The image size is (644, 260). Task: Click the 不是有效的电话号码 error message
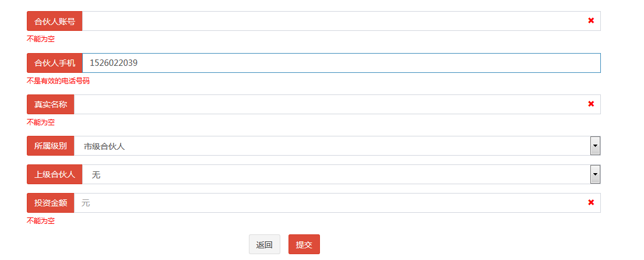point(58,81)
